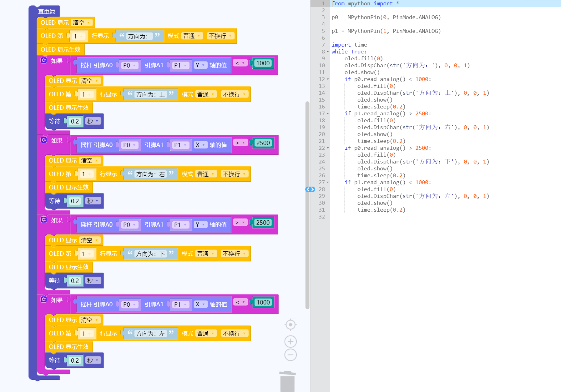
Task: Open gear settings on fourth 如果 block
Action: [44, 299]
